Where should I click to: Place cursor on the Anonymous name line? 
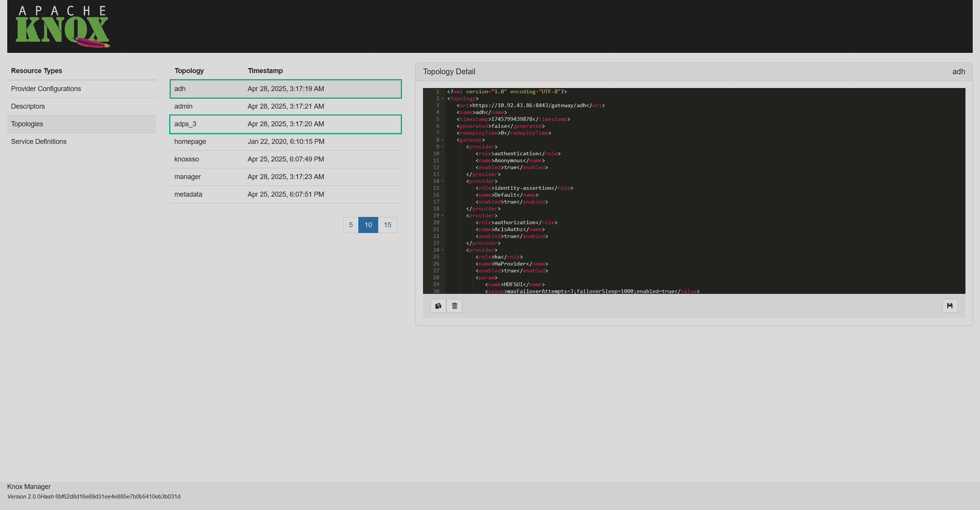510,161
